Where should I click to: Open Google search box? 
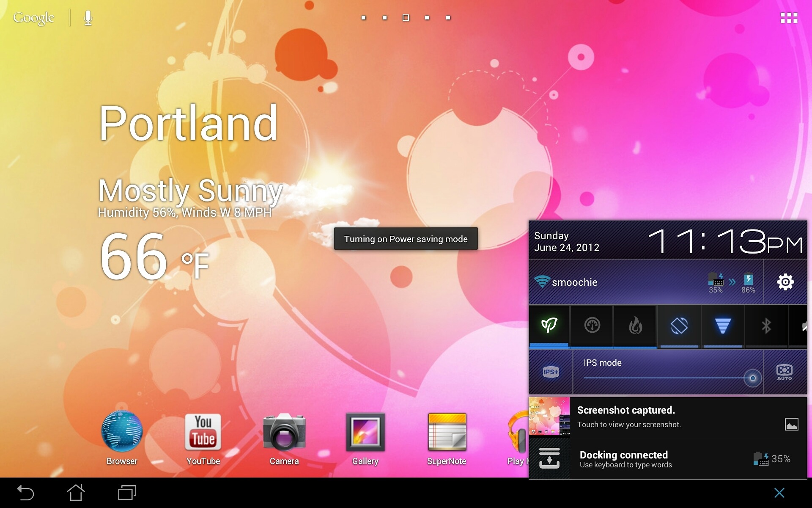tap(34, 18)
